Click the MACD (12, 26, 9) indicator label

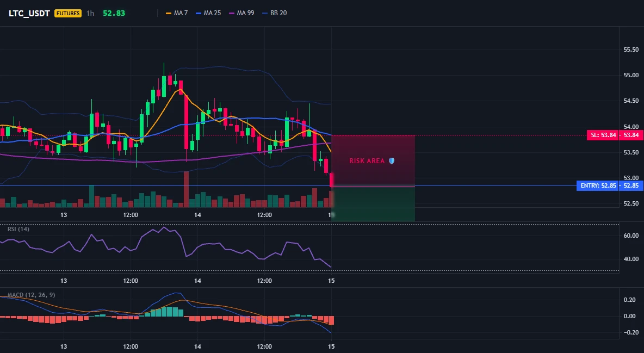pyautogui.click(x=31, y=295)
